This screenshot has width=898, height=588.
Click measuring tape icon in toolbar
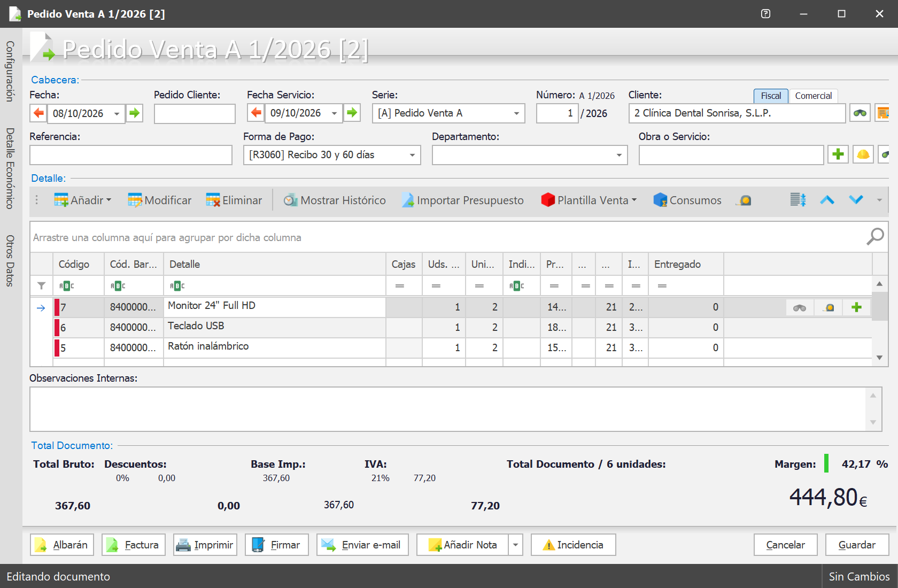(x=744, y=200)
